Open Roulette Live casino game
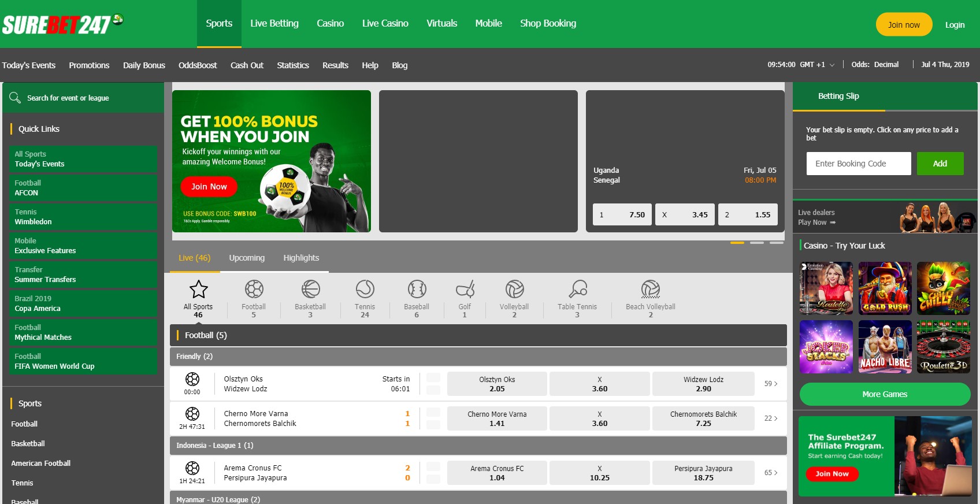The width and height of the screenshot is (980, 504). click(x=826, y=288)
